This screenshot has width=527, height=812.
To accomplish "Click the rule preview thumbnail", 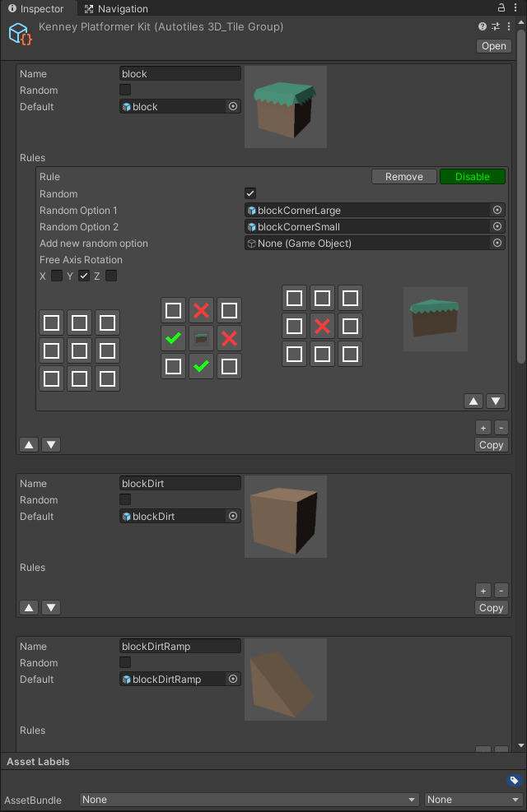I will [436, 319].
